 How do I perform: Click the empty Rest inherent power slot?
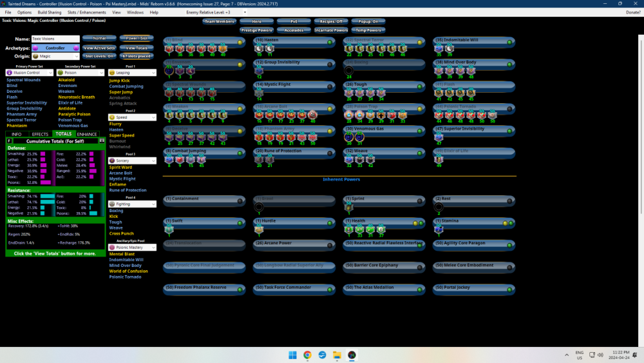(439, 207)
